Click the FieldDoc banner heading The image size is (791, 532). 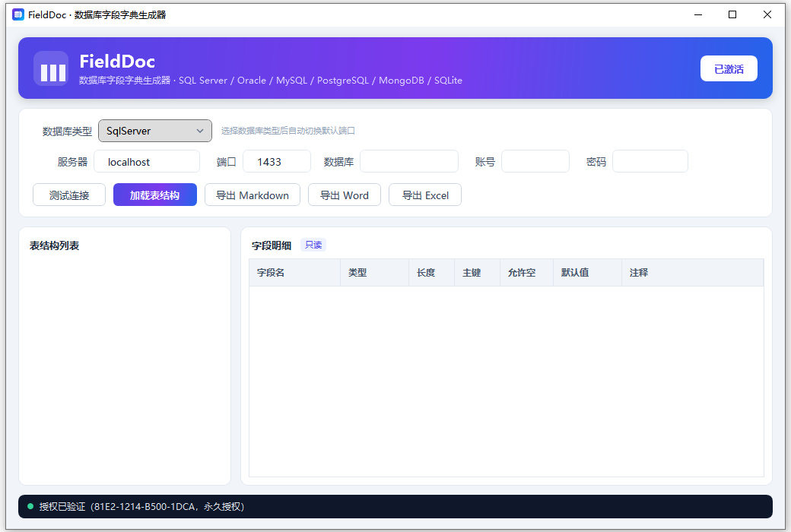[117, 62]
